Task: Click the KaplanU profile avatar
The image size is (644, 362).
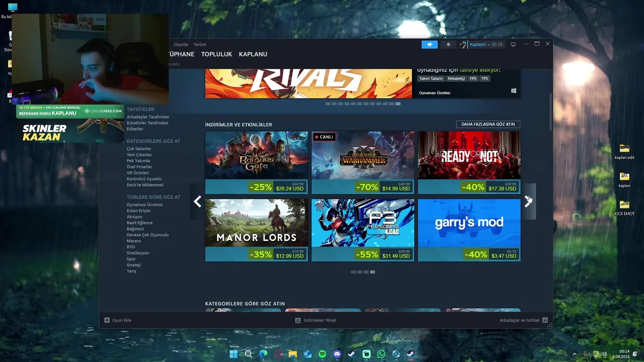Action: (463, 44)
